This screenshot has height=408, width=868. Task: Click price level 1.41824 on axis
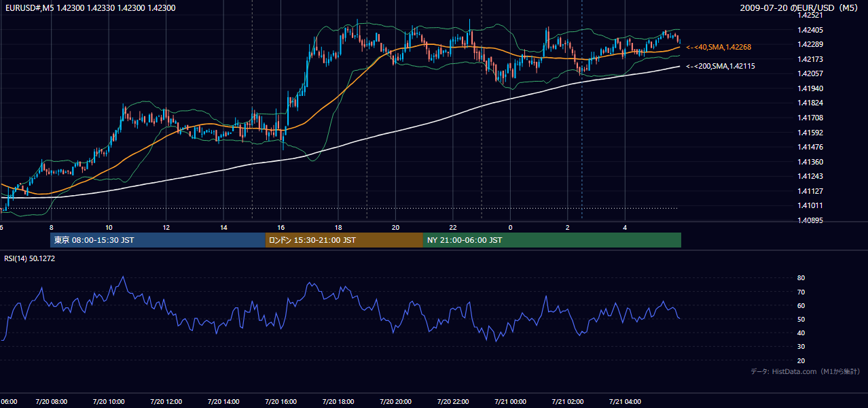tap(810, 103)
